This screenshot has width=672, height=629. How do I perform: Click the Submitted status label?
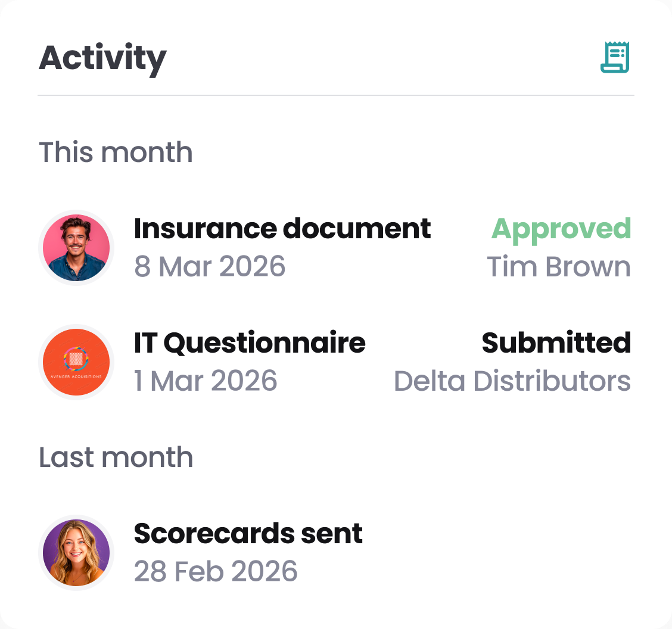(x=556, y=342)
